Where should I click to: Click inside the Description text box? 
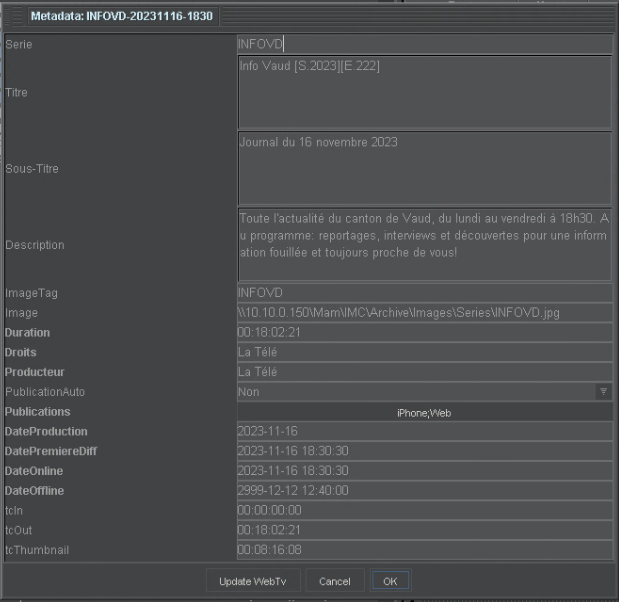point(424,244)
